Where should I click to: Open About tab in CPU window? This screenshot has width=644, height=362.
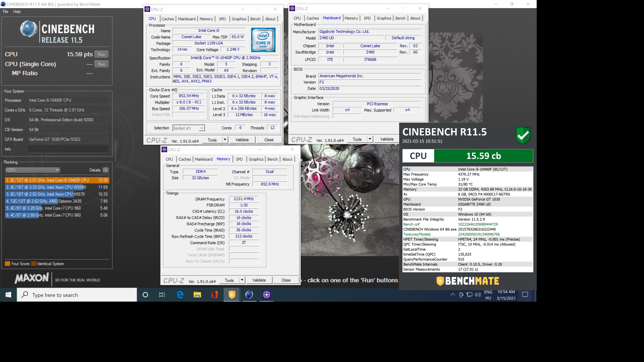coord(270,19)
